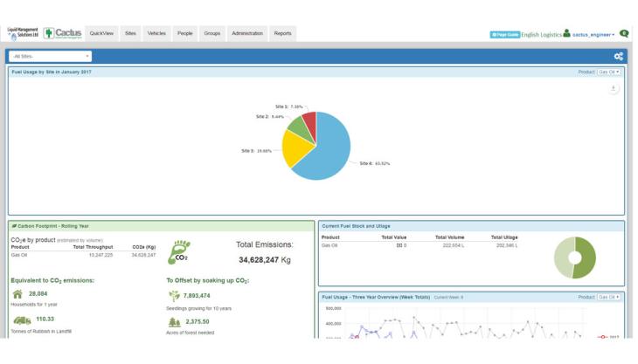
Task: Open the People tab
Action: 184,33
